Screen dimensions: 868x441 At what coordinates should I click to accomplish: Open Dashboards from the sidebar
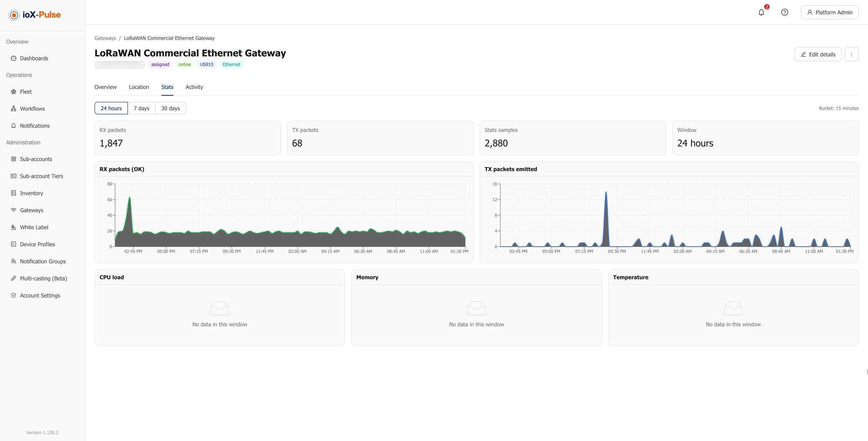[x=34, y=58]
